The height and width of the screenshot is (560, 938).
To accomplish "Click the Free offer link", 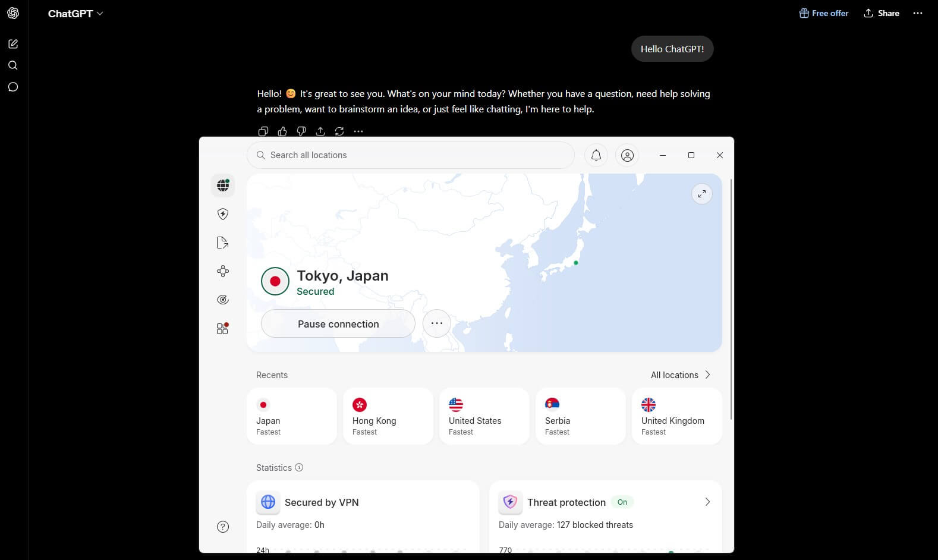I will click(x=824, y=13).
